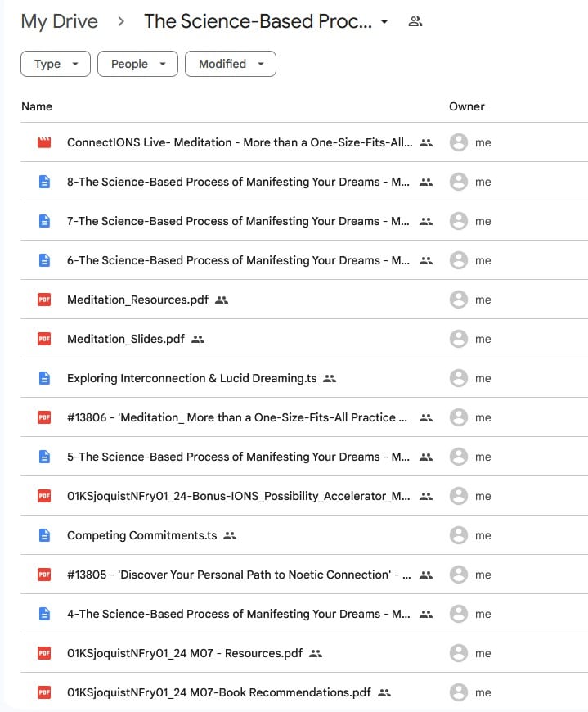This screenshot has width=588, height=712.
Task: Click the PDF icon for M07-Book Recommendations.pdf
Action: tap(44, 692)
